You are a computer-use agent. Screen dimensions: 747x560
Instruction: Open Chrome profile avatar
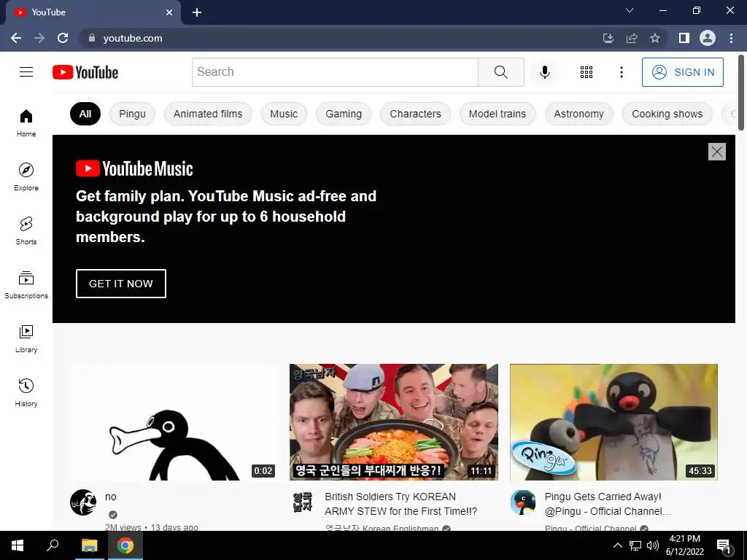[x=708, y=38]
